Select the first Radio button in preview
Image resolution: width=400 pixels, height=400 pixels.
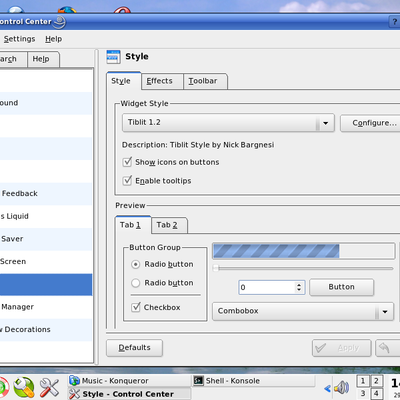[x=135, y=264]
